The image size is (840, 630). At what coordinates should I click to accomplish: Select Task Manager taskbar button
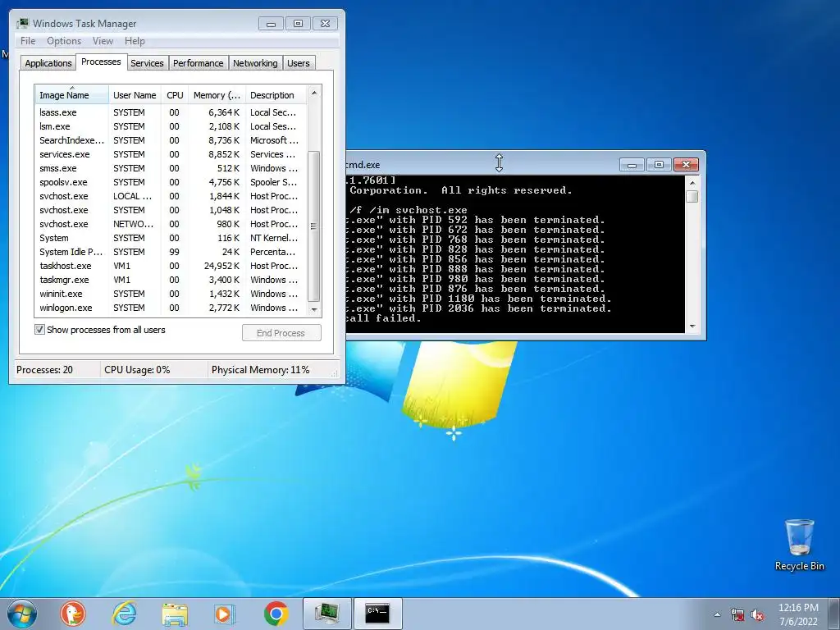click(326, 614)
